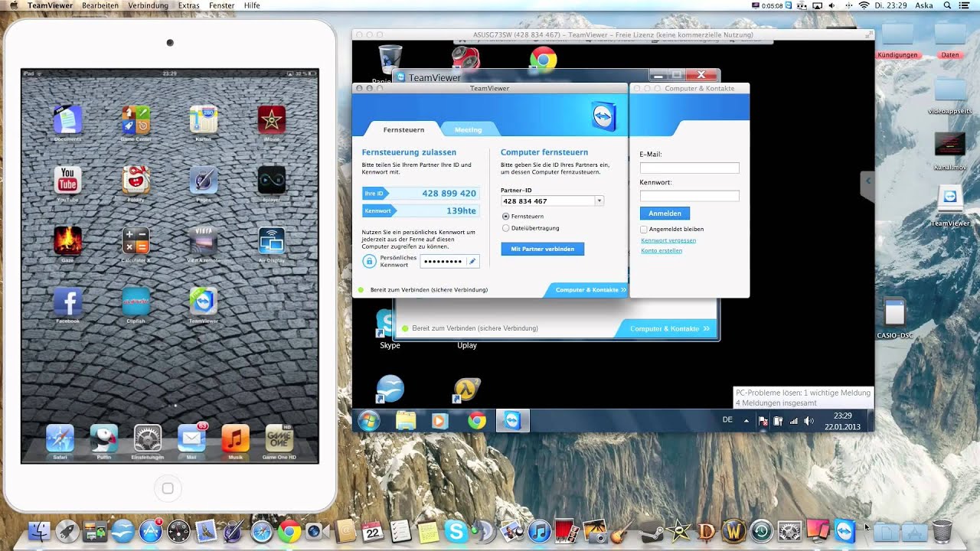
Task: Open the Verbindung menu
Action: point(149,5)
